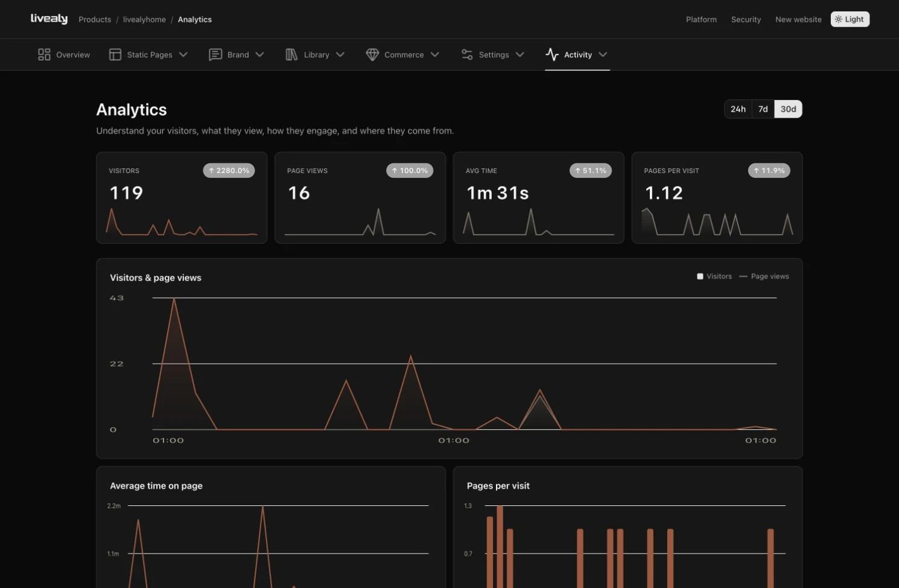Viewport: 899px width, 588px height.
Task: Open the Activity menu label
Action: 578,55
